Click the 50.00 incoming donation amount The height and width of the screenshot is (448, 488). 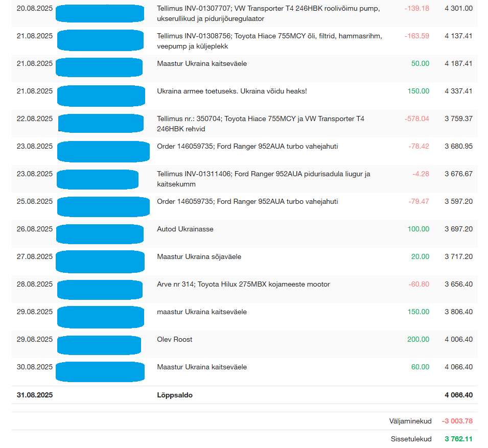click(420, 64)
